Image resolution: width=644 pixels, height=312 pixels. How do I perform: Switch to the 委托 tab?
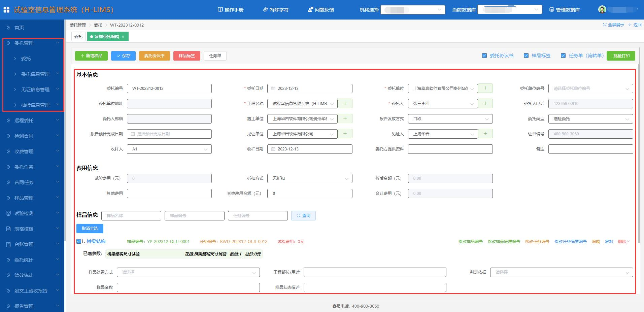(78, 37)
